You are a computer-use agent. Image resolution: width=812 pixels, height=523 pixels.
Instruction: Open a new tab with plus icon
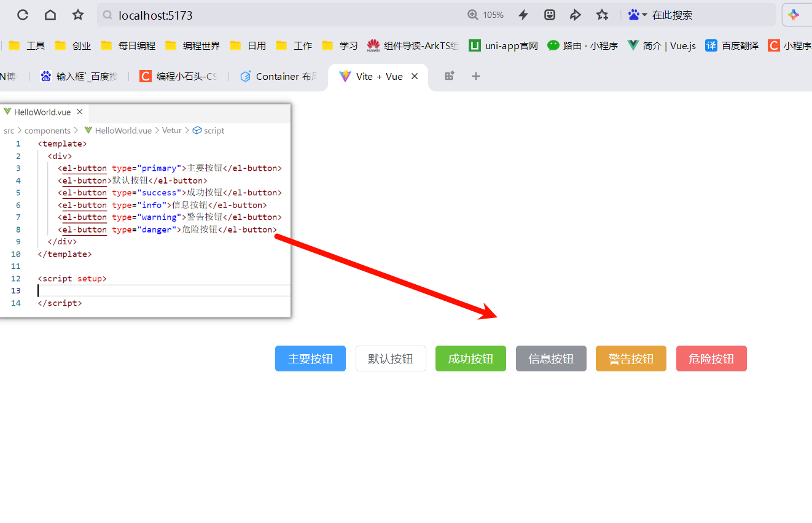click(x=475, y=76)
